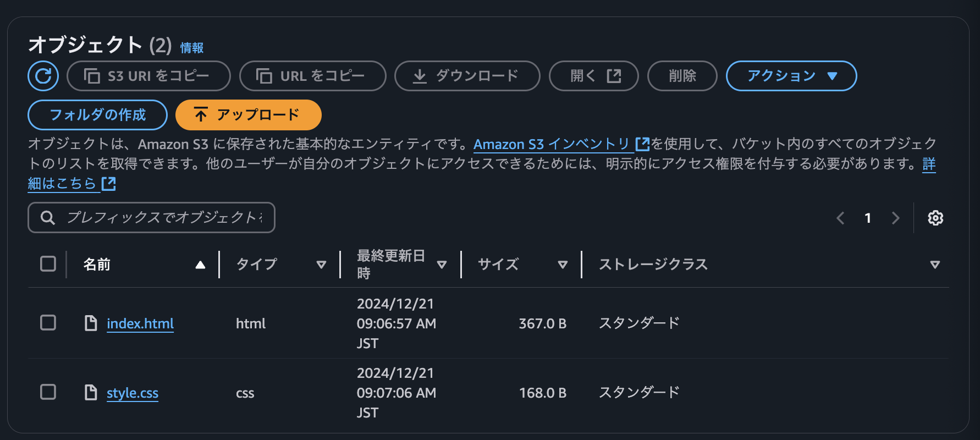The image size is (980, 440).
Task: Check the style.css row checkbox
Action: [x=47, y=392]
